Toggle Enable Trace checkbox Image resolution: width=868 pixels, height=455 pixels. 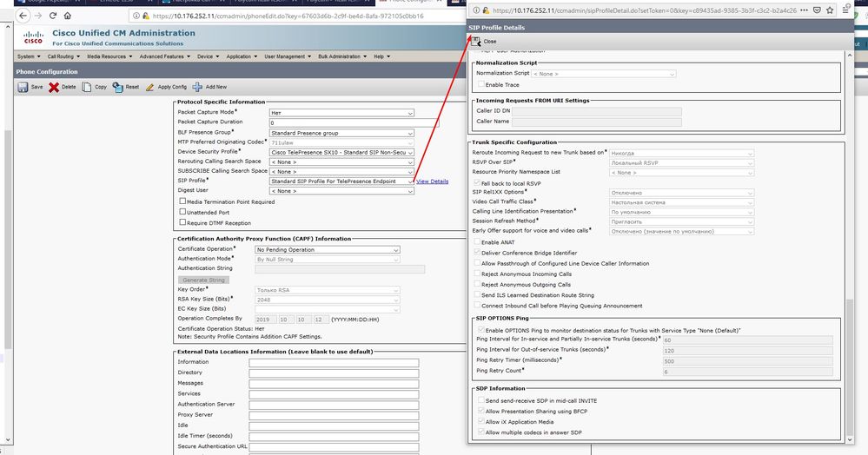click(481, 84)
